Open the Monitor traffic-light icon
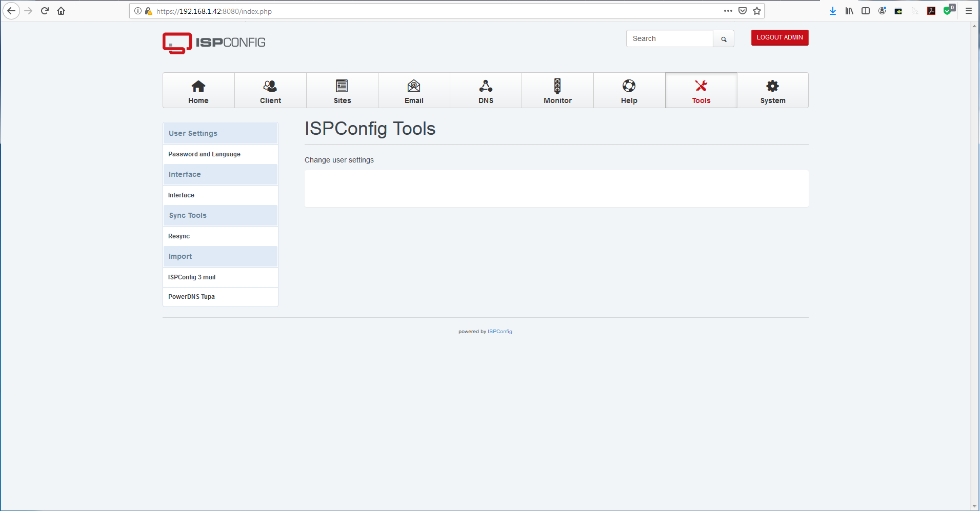 click(x=557, y=86)
